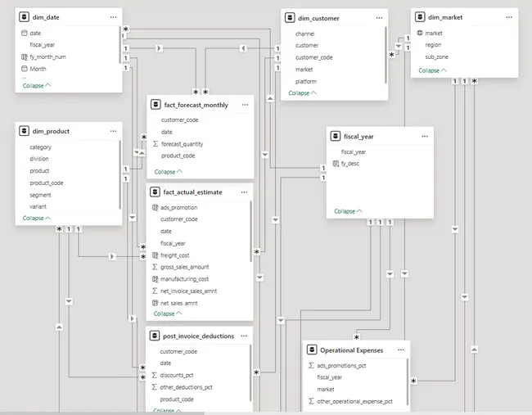The width and height of the screenshot is (532, 415).
Task: Select the segment field in dim_product
Action: pyautogui.click(x=40, y=195)
